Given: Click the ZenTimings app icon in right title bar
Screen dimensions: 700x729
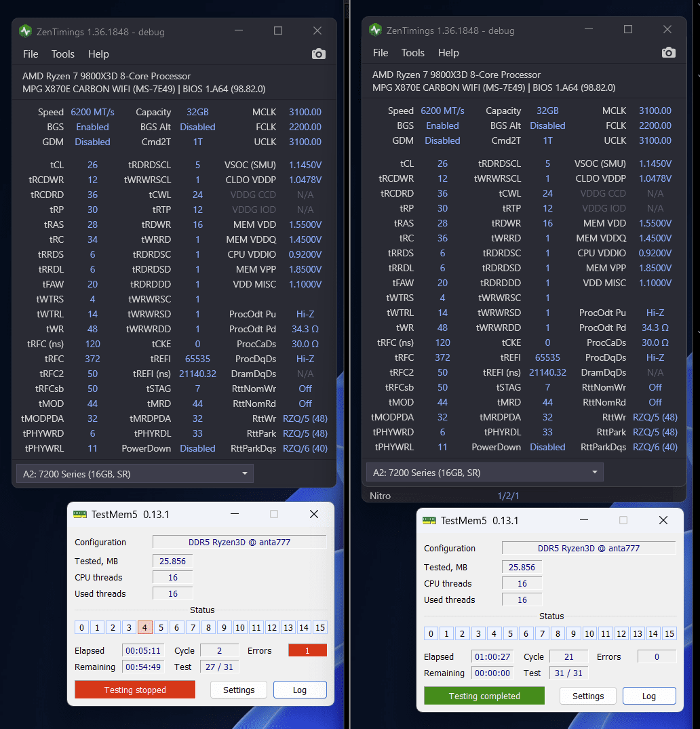Looking at the screenshot, I should pyautogui.click(x=375, y=30).
